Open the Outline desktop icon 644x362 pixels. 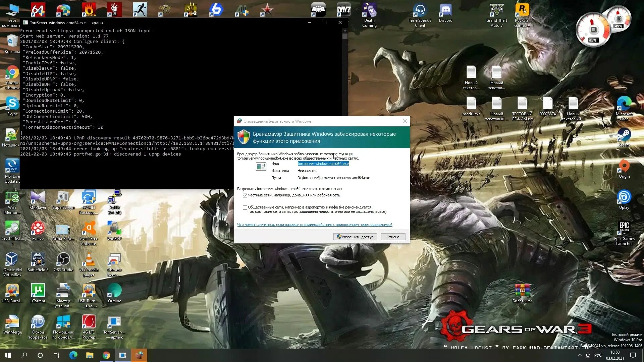(114, 294)
